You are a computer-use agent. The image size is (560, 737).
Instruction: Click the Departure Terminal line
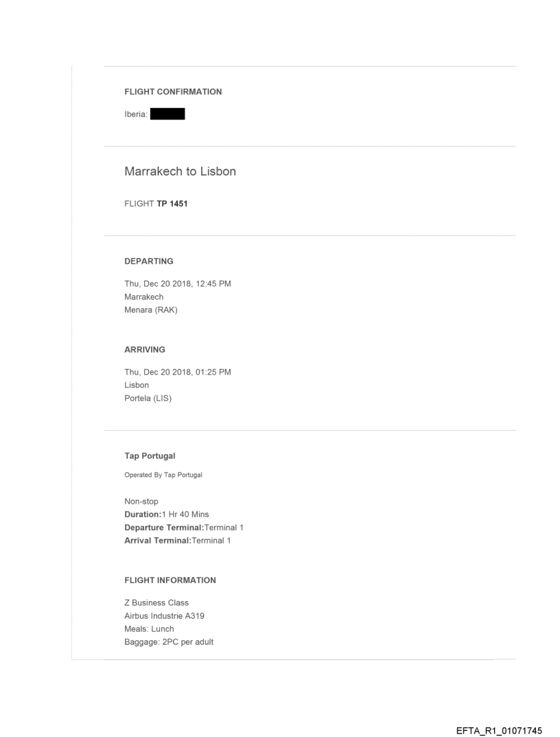pos(184,528)
